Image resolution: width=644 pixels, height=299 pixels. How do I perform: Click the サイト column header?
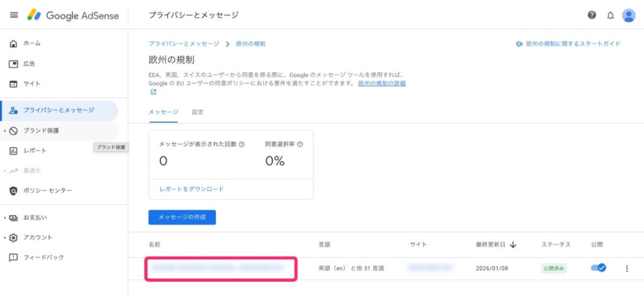pyautogui.click(x=418, y=245)
